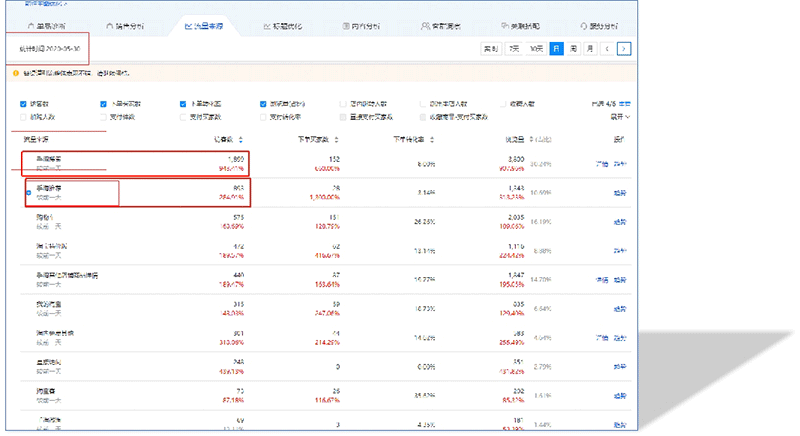Expand the metric list with 展开 chevron
The width and height of the screenshot is (800, 436).
click(619, 116)
